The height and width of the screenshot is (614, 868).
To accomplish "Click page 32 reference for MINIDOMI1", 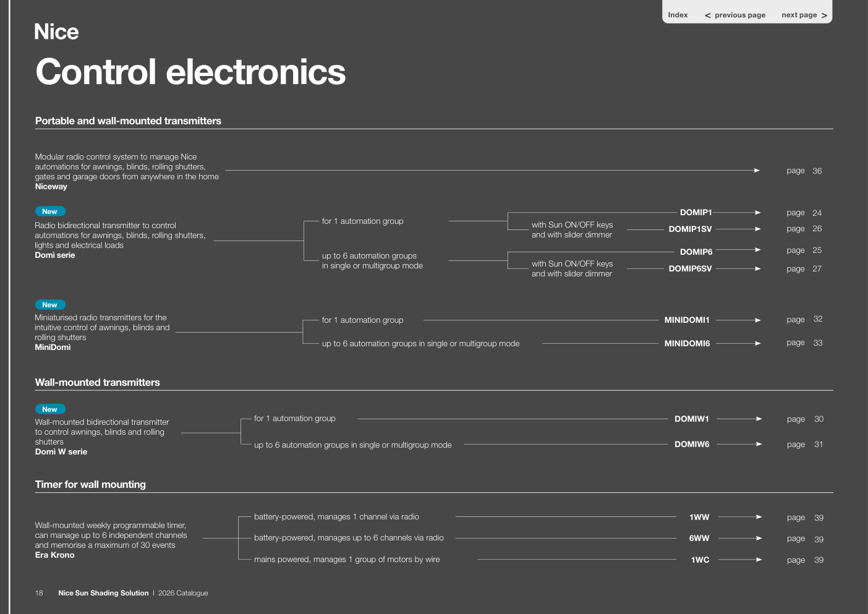I will pos(804,319).
